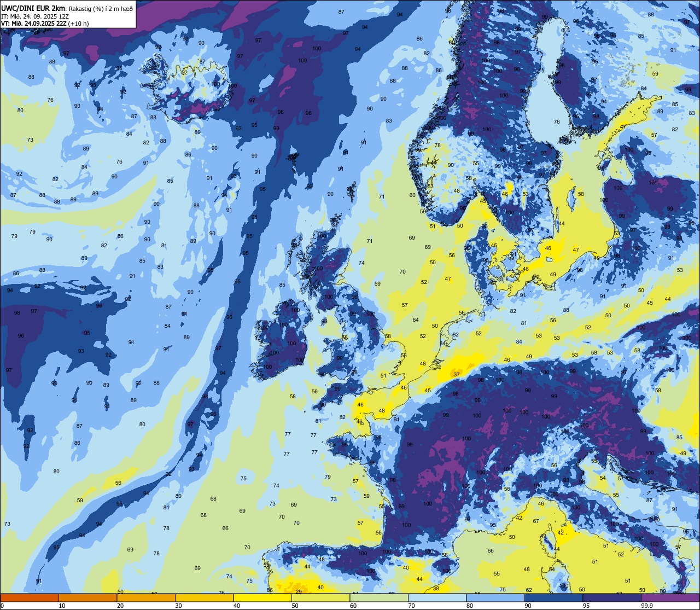Select the dark blue 90–95 legend swatch
700x610 pixels.
click(x=553, y=597)
